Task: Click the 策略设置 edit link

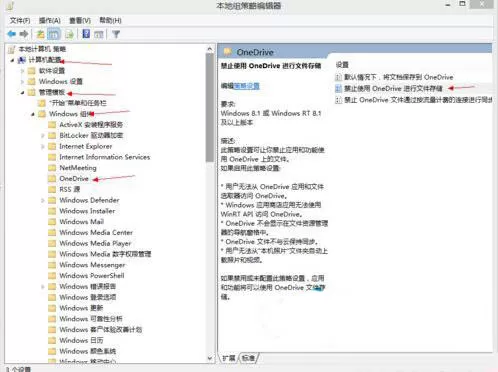Action: [x=247, y=86]
